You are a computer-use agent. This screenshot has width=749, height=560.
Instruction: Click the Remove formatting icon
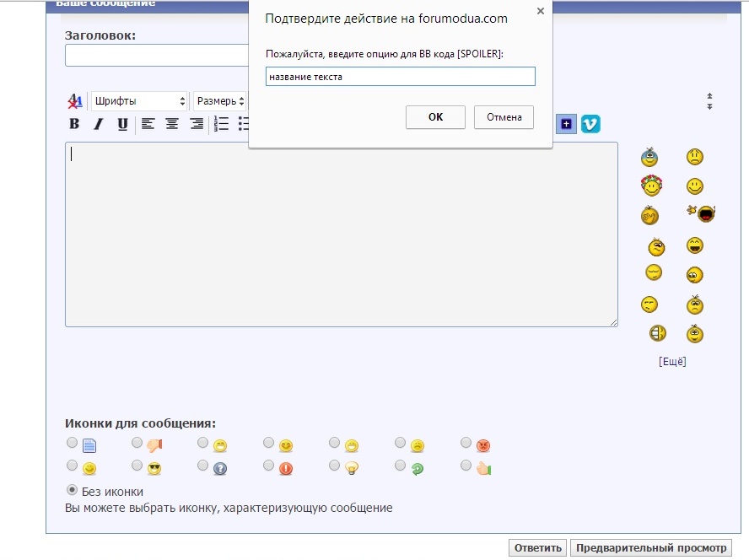(74, 101)
